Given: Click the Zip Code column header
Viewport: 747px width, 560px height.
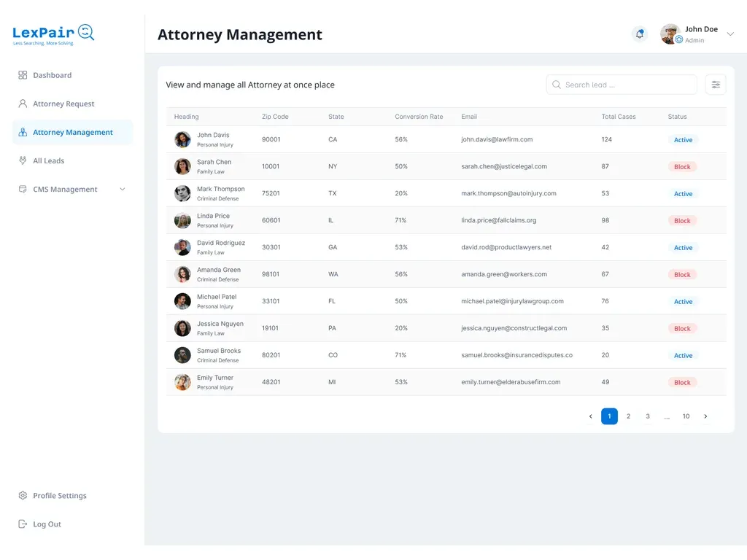Looking at the screenshot, I should (x=275, y=117).
